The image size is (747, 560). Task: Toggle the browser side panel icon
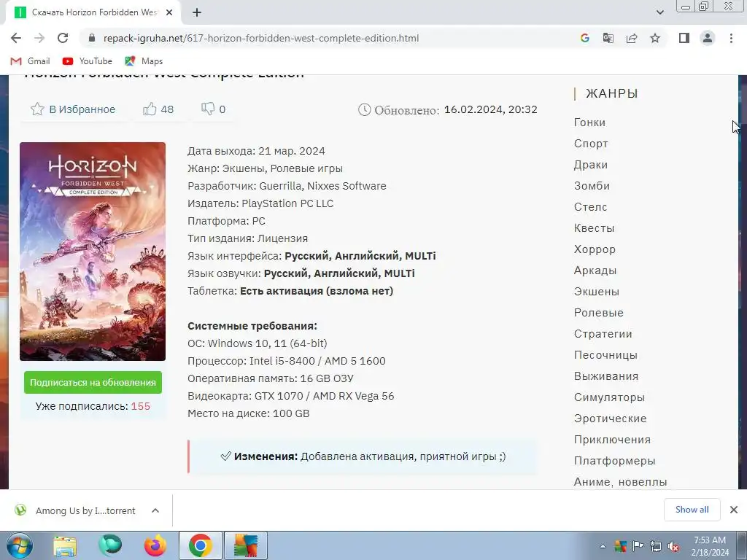[x=684, y=38]
